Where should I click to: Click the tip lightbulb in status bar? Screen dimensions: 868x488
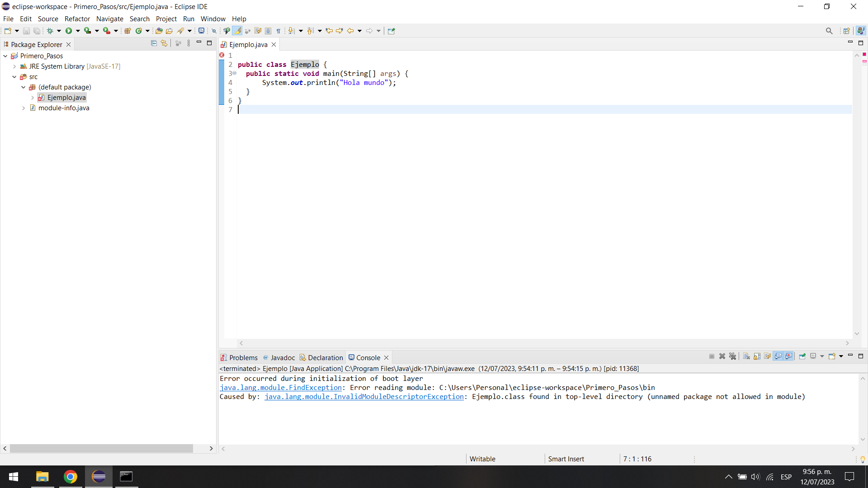(863, 460)
